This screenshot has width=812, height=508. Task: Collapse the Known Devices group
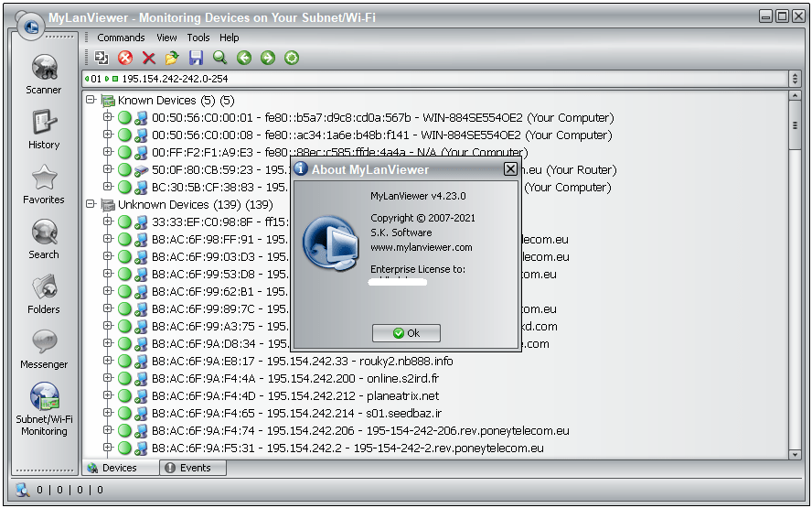coord(91,100)
